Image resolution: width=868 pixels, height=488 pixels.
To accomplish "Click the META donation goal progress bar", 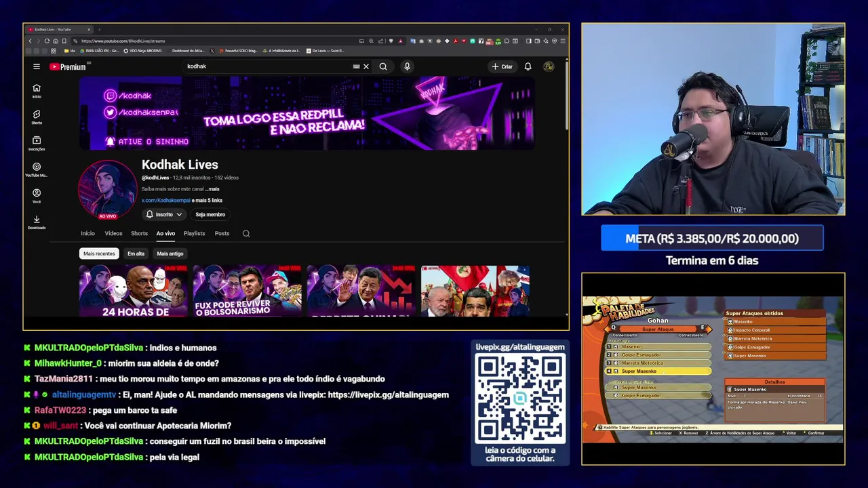I will click(x=712, y=239).
